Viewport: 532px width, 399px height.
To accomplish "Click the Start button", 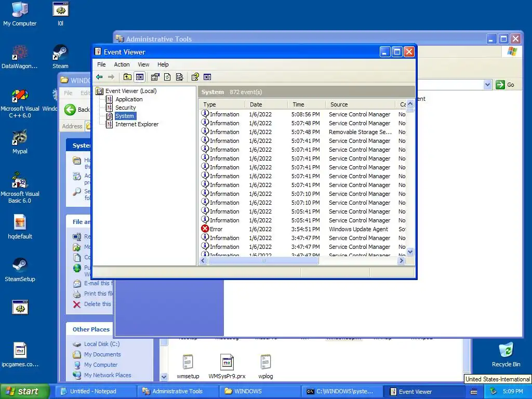I will [24, 391].
